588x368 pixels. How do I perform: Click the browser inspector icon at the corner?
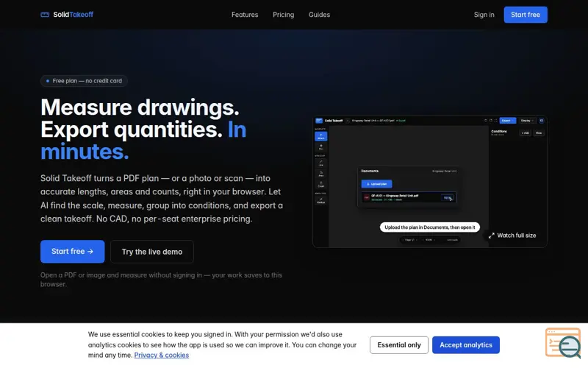[x=563, y=343]
